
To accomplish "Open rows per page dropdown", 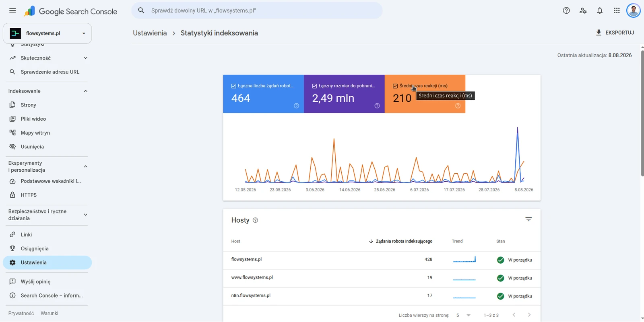I will pos(464,316).
